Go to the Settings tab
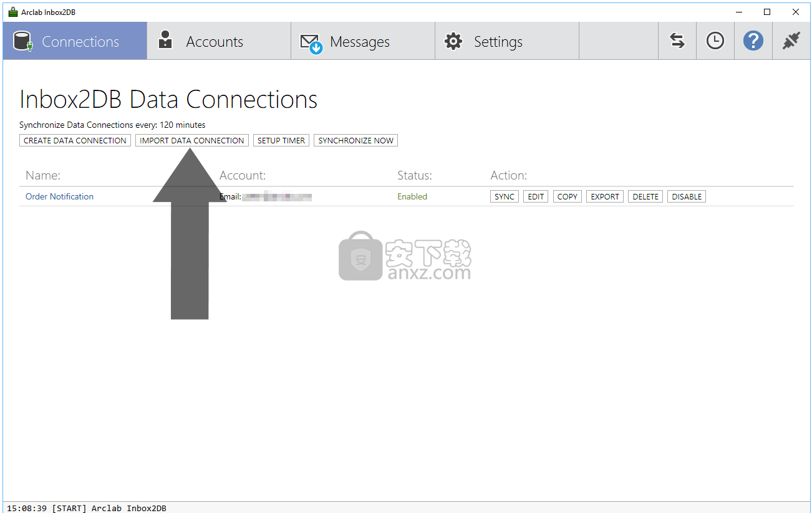Screen dimensions: 812x513 (507, 41)
